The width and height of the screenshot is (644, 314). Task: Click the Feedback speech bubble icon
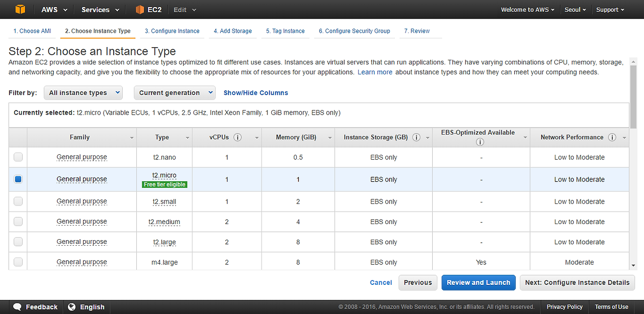(17, 307)
